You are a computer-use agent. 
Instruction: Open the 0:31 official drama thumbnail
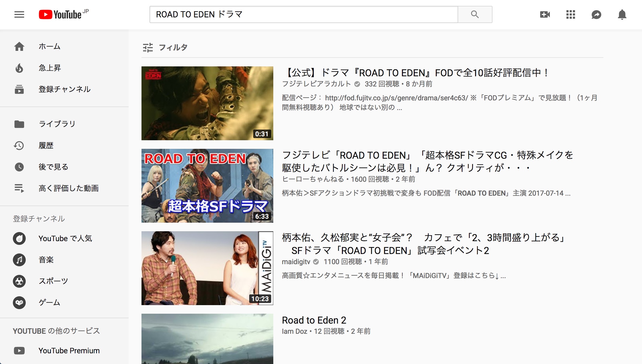(x=207, y=103)
